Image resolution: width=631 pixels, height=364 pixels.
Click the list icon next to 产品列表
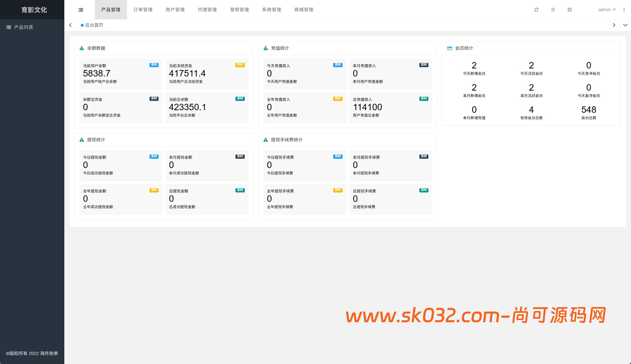pos(9,27)
